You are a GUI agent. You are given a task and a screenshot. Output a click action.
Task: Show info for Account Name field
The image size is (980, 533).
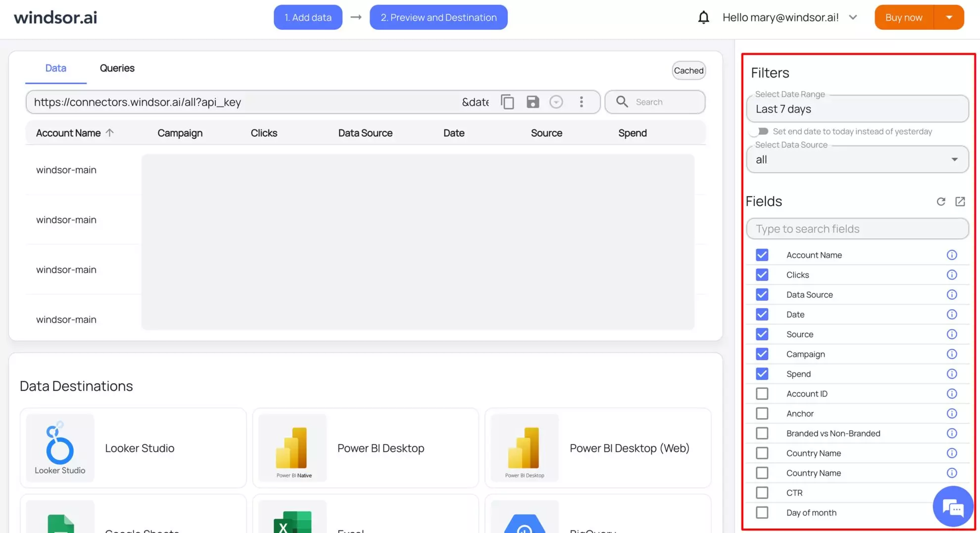[x=952, y=255]
